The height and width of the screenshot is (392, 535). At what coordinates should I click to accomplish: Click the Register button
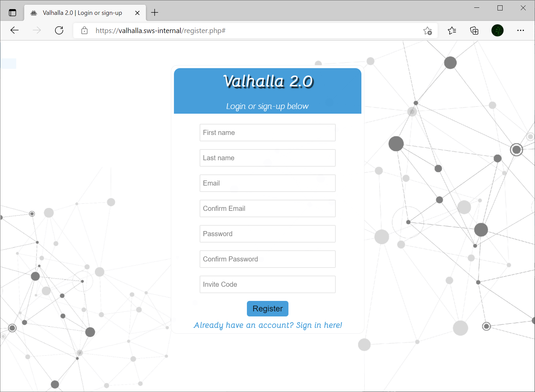point(267,309)
